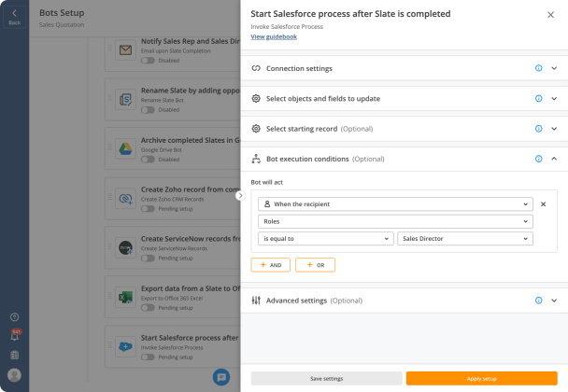
Task: Toggle Create ServiceNow records bot switch
Action: 148,259
